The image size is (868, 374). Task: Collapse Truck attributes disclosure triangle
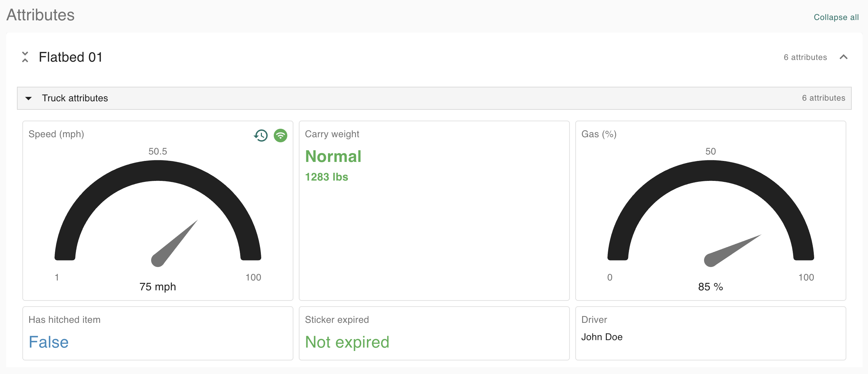pos(28,98)
